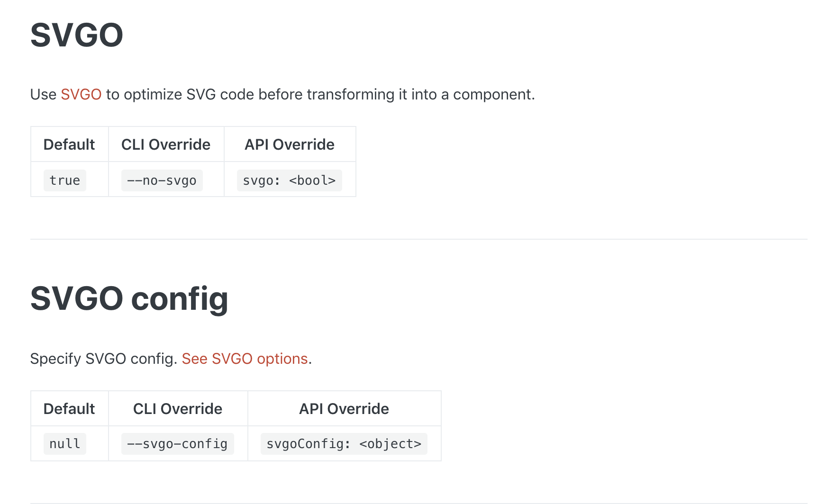Select the --no-svgo code snippet

[x=162, y=180]
